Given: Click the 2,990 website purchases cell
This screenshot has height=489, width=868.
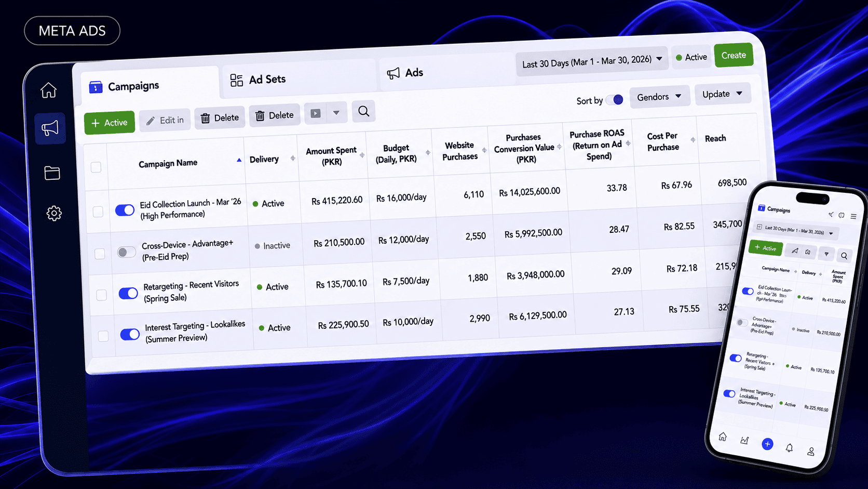Looking at the screenshot, I should 480,318.
